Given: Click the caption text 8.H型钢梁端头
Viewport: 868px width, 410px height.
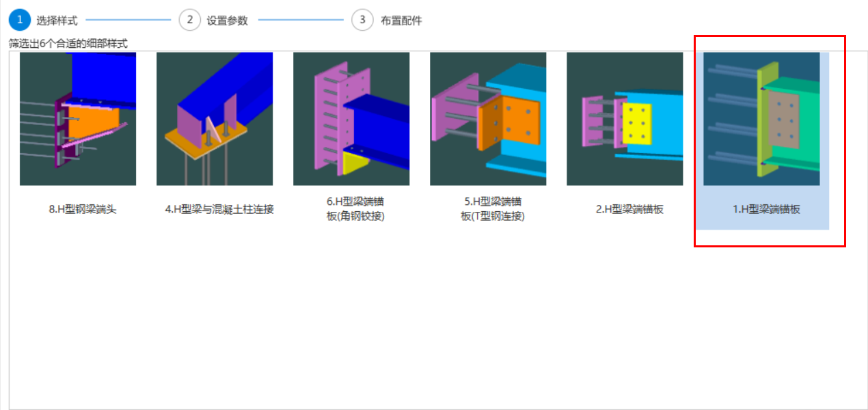Looking at the screenshot, I should [x=83, y=210].
